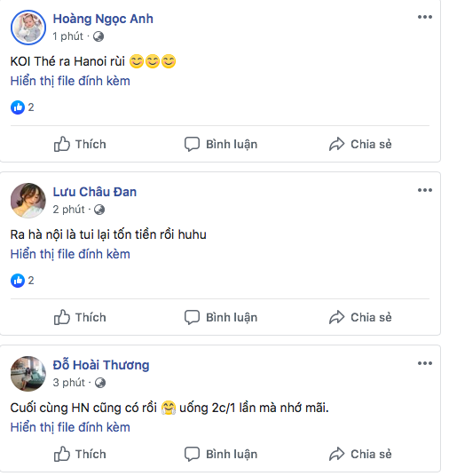Show attachment under Lưu Châu Đan's post
The width and height of the screenshot is (449, 476).
(x=70, y=254)
